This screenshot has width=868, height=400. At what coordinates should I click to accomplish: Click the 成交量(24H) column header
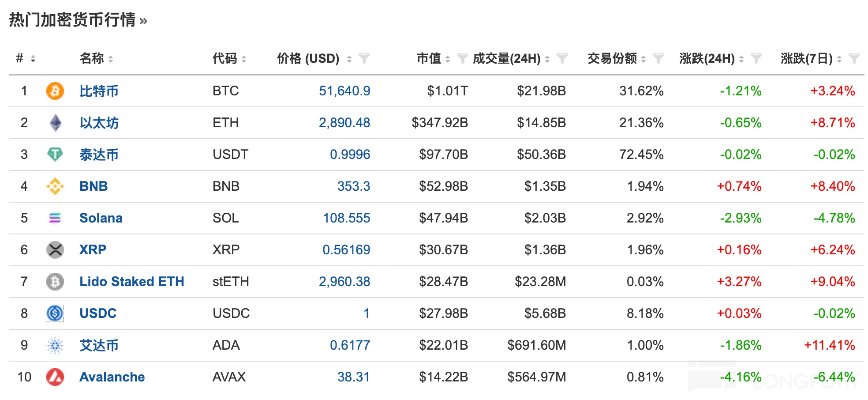click(506, 58)
